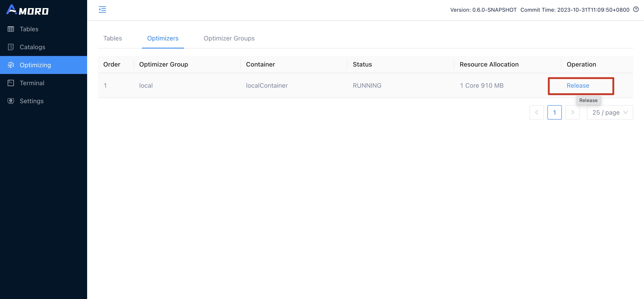This screenshot has width=644, height=299.
Task: Click the previous page arrow
Action: pyautogui.click(x=536, y=112)
